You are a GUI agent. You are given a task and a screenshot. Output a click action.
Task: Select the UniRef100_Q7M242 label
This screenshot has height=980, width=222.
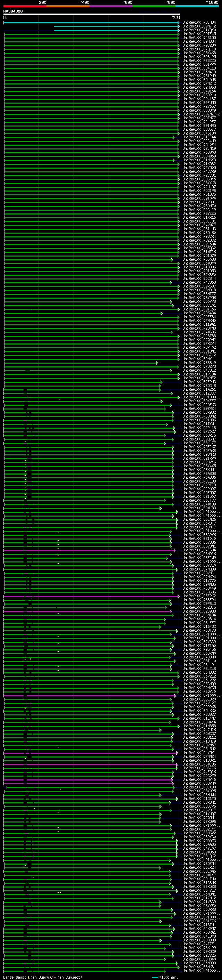pos(199,84)
